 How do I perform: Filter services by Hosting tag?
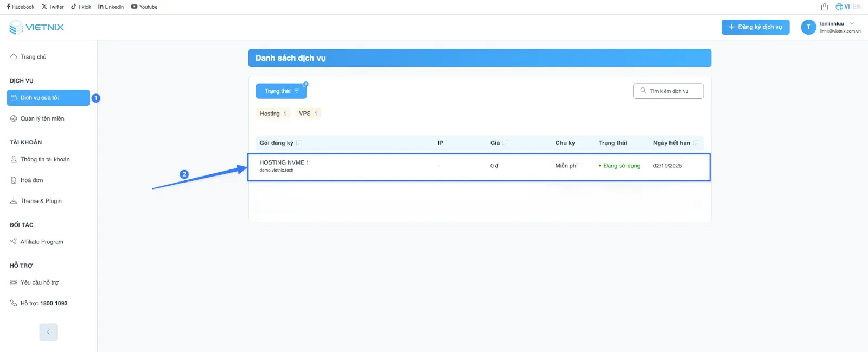tap(273, 114)
